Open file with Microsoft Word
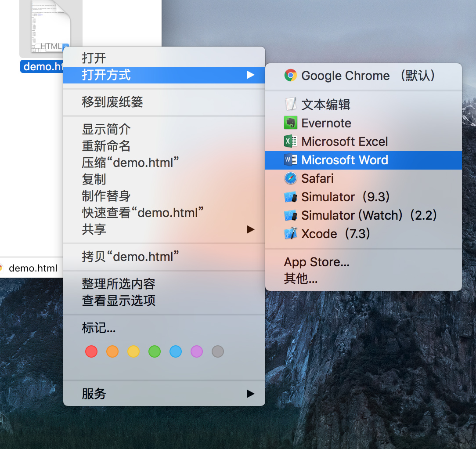The height and width of the screenshot is (449, 476). (x=364, y=160)
